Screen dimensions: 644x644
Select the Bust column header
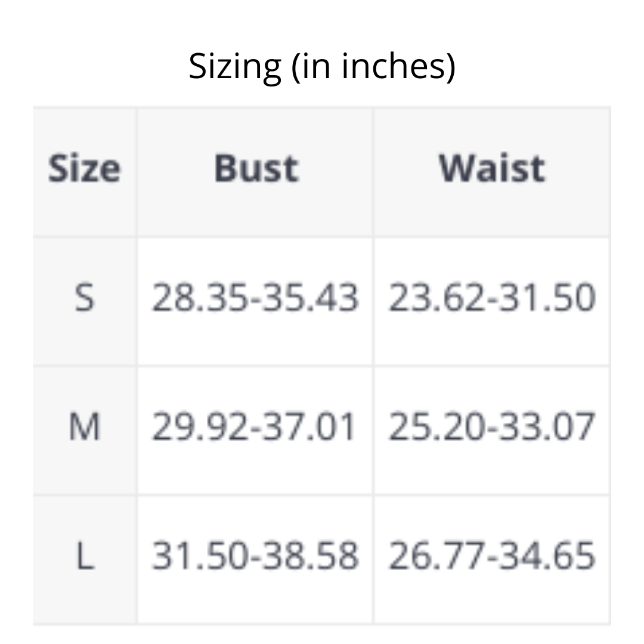point(256,169)
